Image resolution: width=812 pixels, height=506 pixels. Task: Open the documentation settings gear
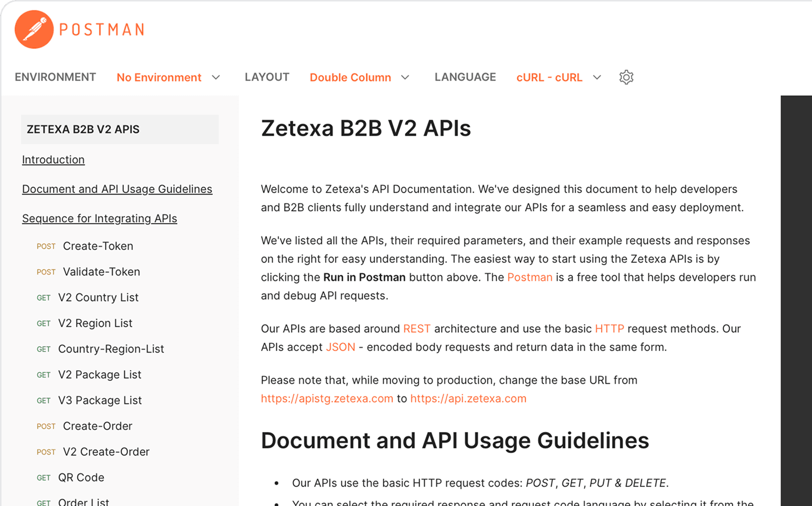tap(626, 77)
